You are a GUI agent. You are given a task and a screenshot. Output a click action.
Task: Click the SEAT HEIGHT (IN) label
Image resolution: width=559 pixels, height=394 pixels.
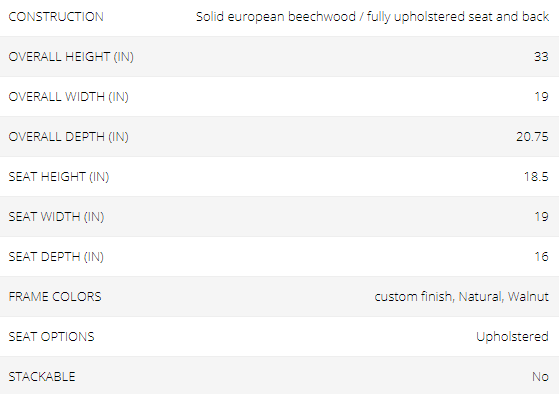tap(59, 176)
